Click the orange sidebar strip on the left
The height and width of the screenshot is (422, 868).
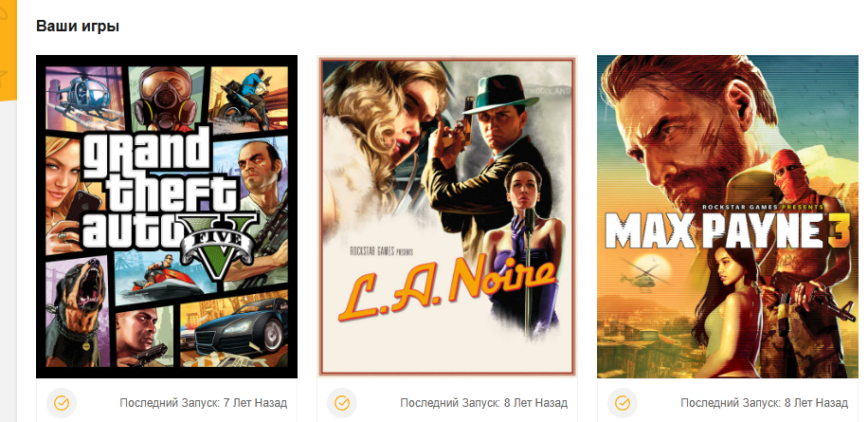[8, 50]
